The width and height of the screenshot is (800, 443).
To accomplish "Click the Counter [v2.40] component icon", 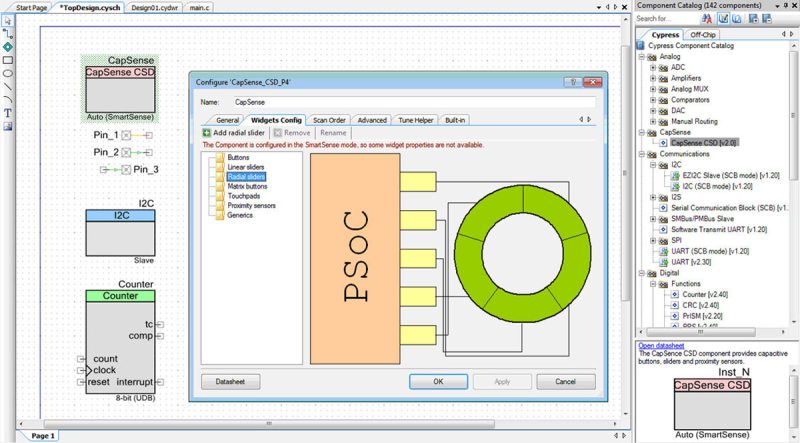I will 674,294.
